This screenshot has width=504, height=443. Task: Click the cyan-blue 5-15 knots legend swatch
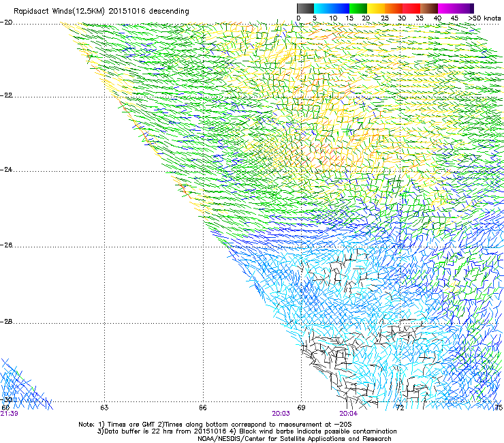tap(332, 8)
